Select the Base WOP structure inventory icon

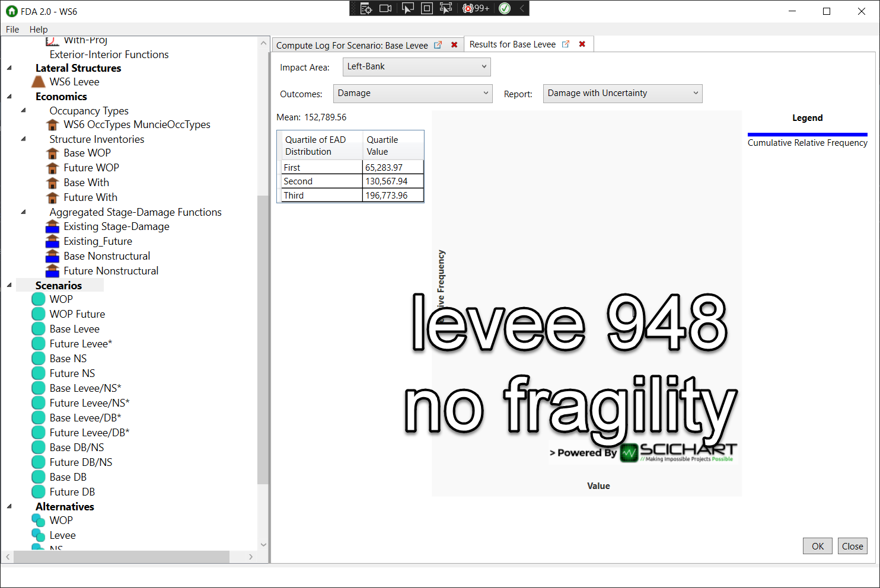click(x=52, y=153)
